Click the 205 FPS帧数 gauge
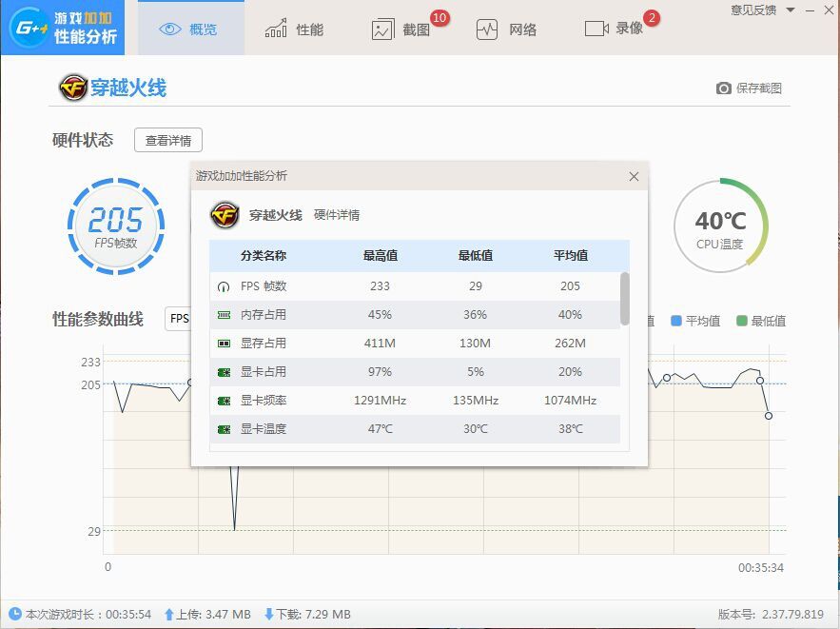840x629 pixels. (x=116, y=226)
